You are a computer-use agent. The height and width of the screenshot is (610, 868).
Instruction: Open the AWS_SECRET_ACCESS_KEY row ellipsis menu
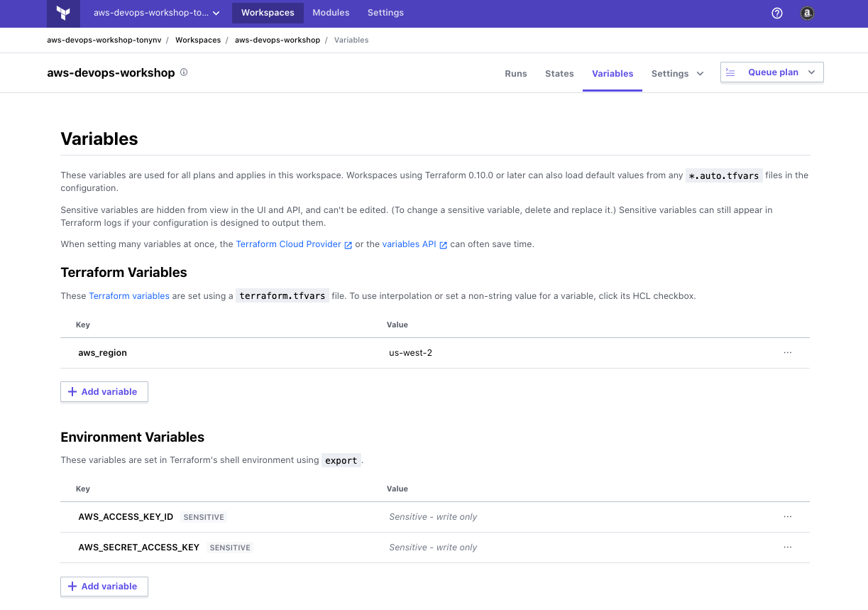(788, 548)
